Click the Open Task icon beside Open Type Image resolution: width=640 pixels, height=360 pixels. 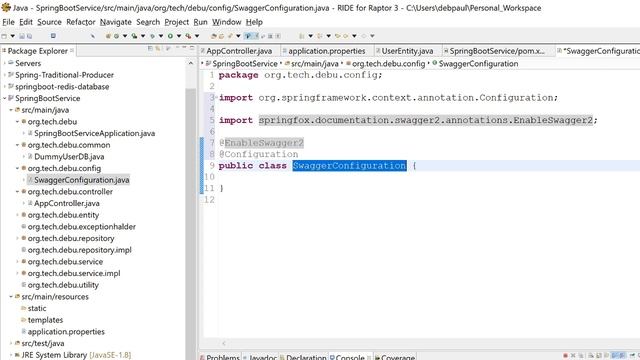[x=222, y=36]
